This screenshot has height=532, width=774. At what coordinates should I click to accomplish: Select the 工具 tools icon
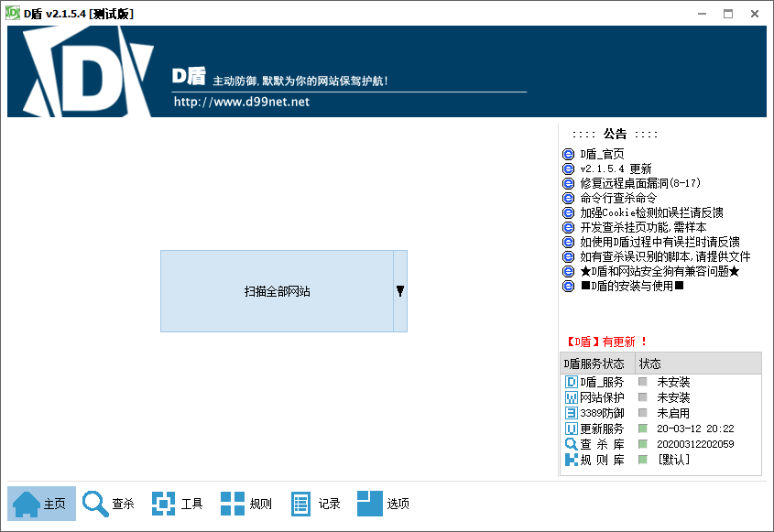(163, 504)
